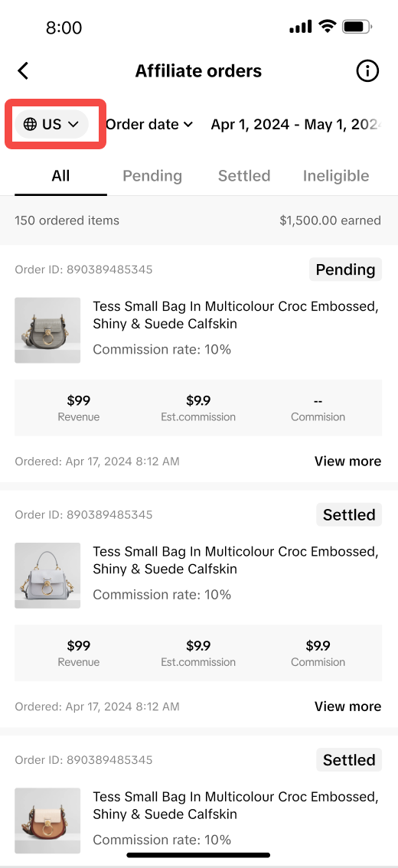Image resolution: width=398 pixels, height=868 pixels.
Task: Switch to the Settled tab
Action: click(x=244, y=175)
